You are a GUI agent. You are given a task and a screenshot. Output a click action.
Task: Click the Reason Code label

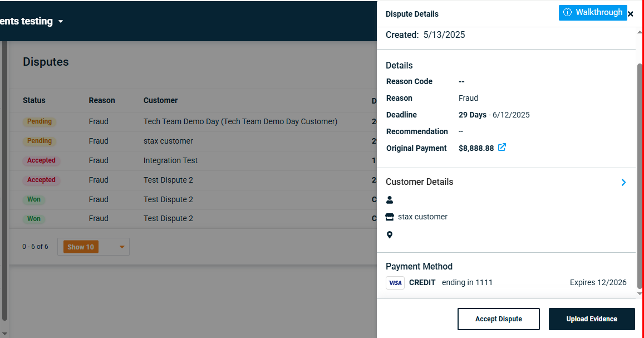coord(409,81)
